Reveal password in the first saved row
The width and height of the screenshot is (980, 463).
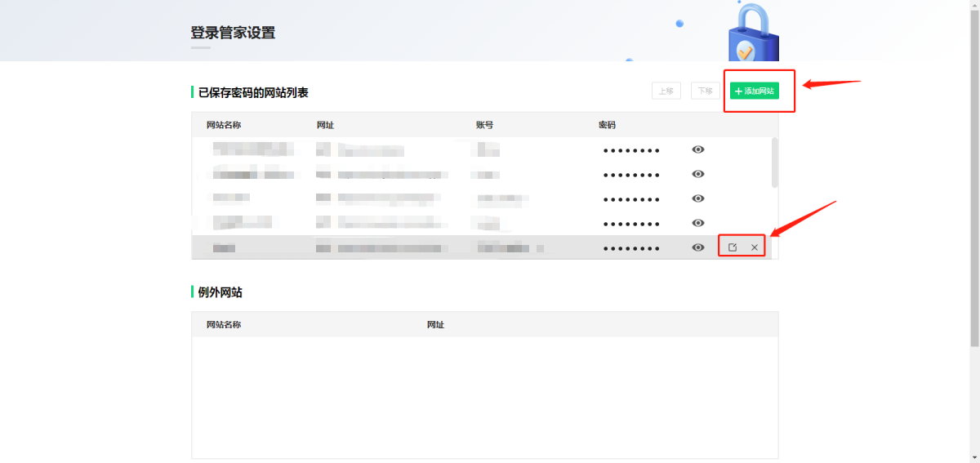(697, 149)
